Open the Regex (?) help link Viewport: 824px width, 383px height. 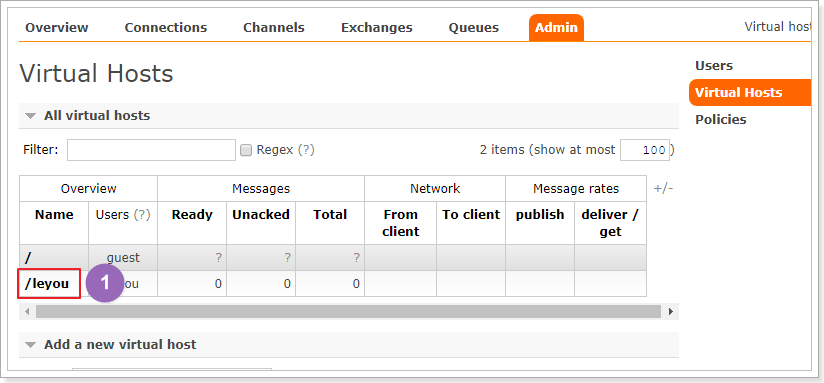tap(306, 150)
